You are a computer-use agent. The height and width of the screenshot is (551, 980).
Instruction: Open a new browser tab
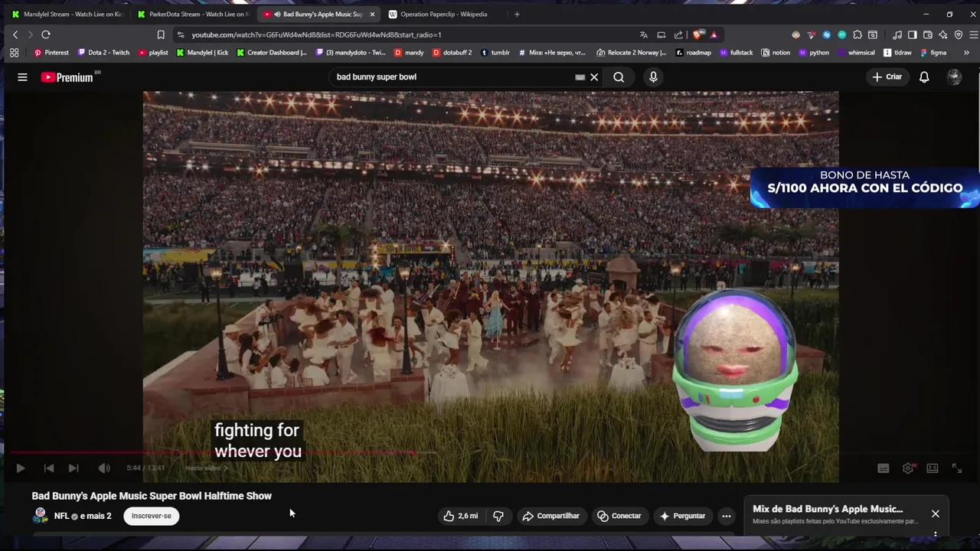point(517,14)
